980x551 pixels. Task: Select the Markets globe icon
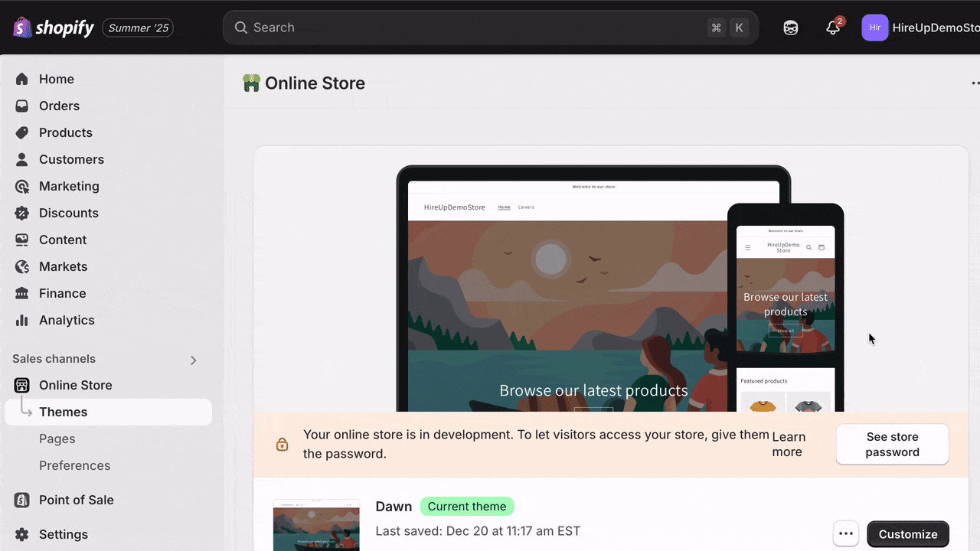click(x=22, y=266)
